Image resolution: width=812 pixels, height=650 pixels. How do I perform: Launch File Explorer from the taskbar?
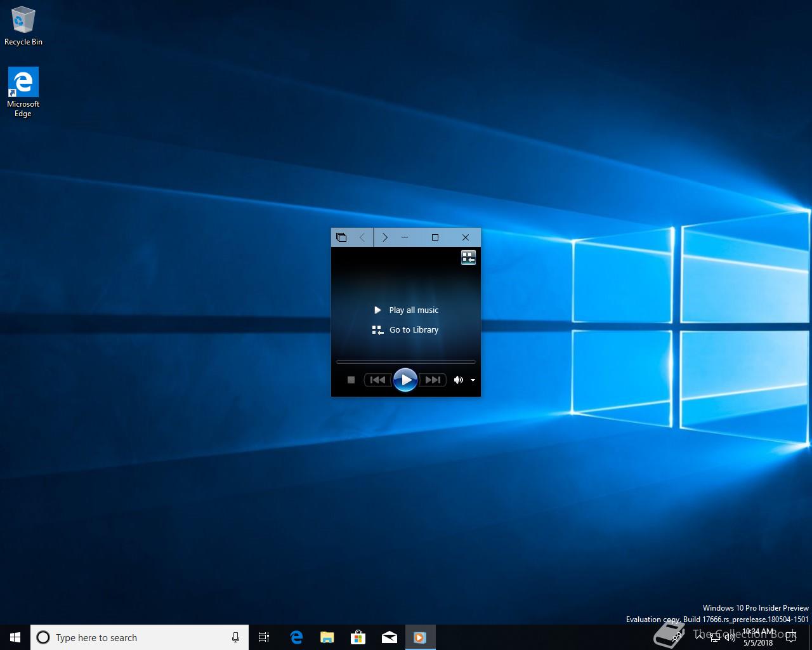pyautogui.click(x=327, y=637)
